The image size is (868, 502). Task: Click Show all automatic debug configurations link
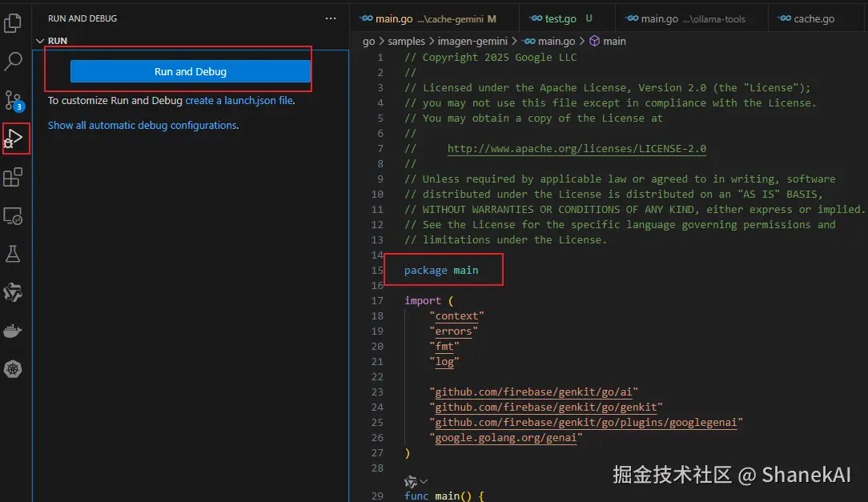click(x=143, y=125)
